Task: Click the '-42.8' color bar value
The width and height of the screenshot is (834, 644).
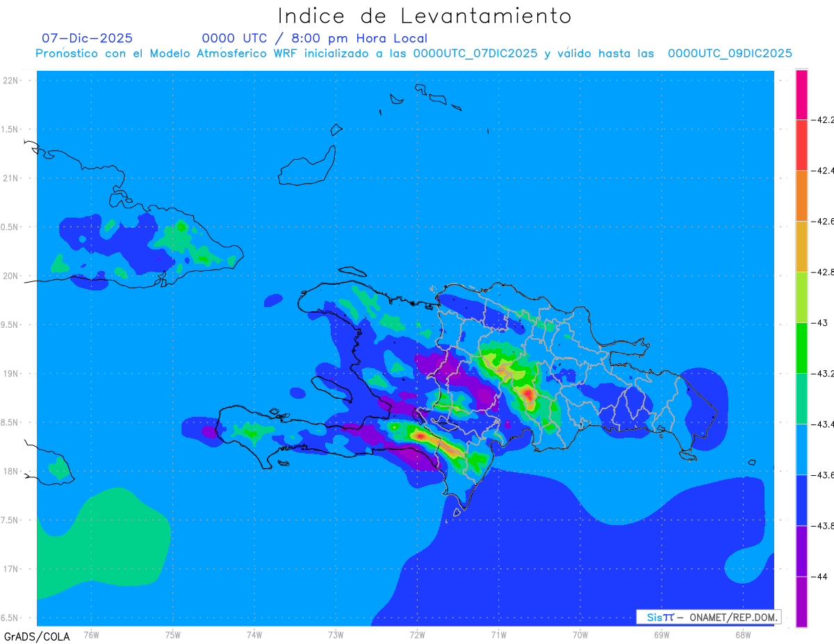Action: [824, 272]
